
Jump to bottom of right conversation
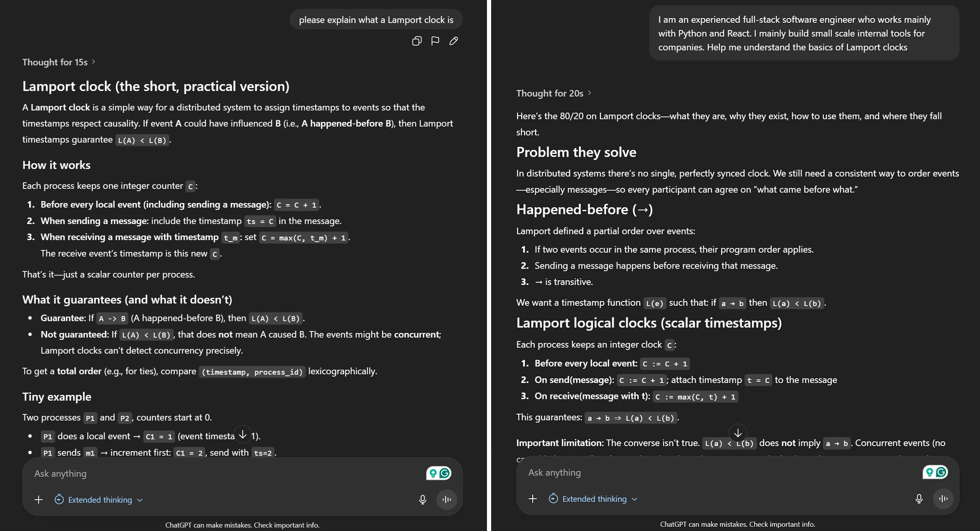tap(738, 433)
